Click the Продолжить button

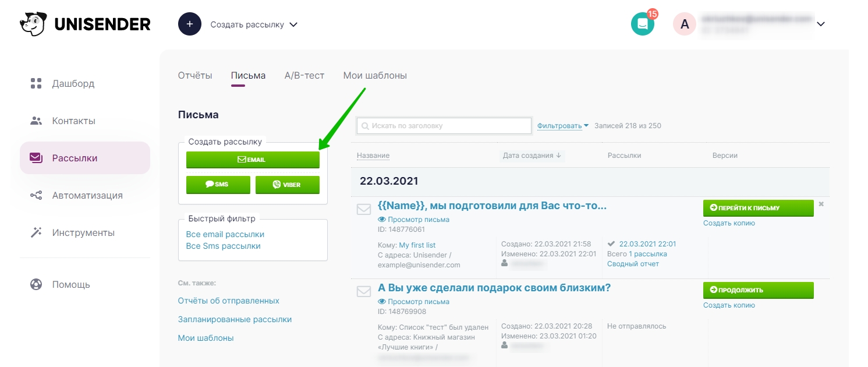point(758,290)
